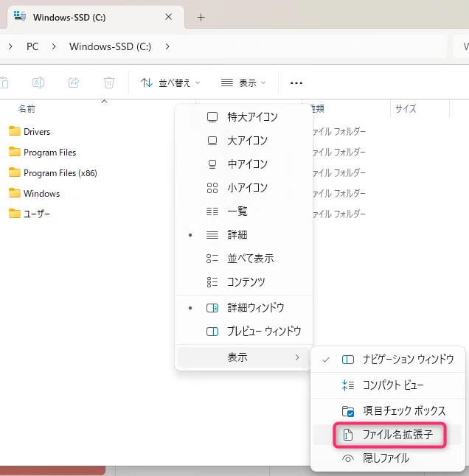Image resolution: width=469 pixels, height=476 pixels.
Task: Select 大アイコン view option
Action: 243,141
